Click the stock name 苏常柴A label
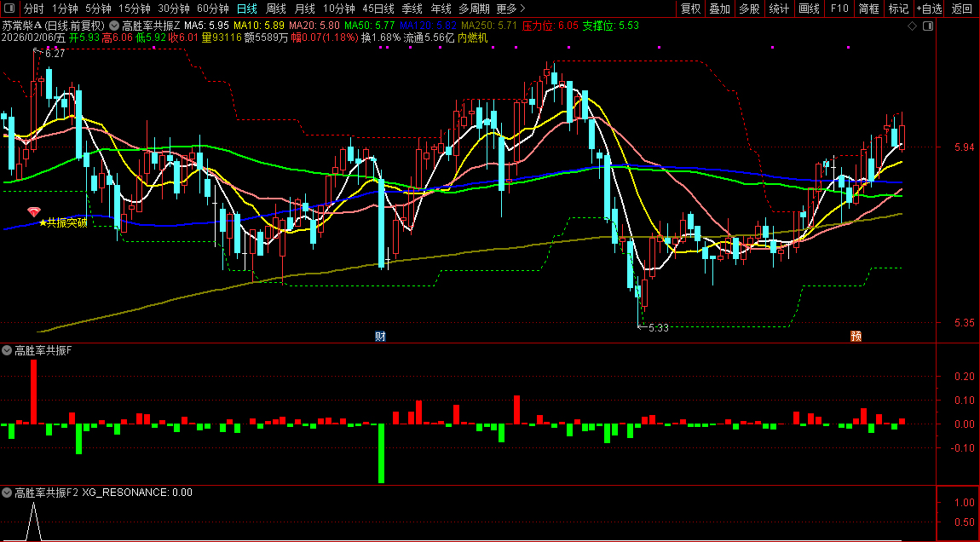This screenshot has width=980, height=542. [x=22, y=26]
